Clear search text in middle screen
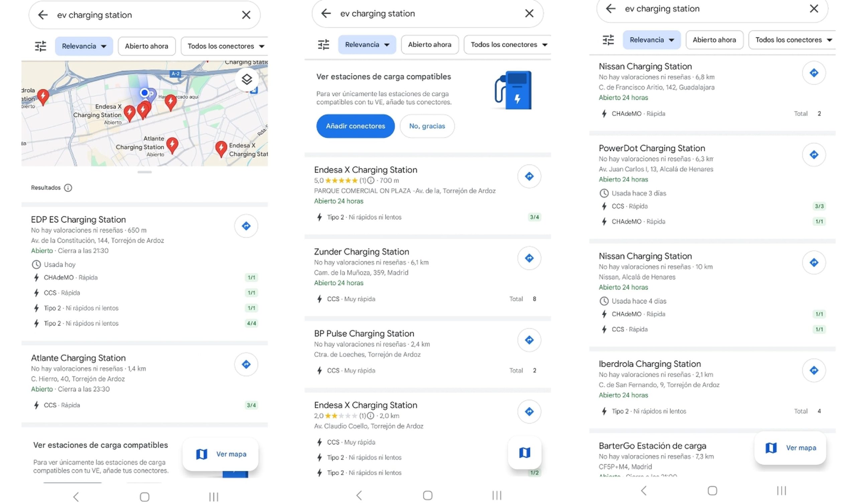Image resolution: width=856 pixels, height=504 pixels. pos(529,13)
